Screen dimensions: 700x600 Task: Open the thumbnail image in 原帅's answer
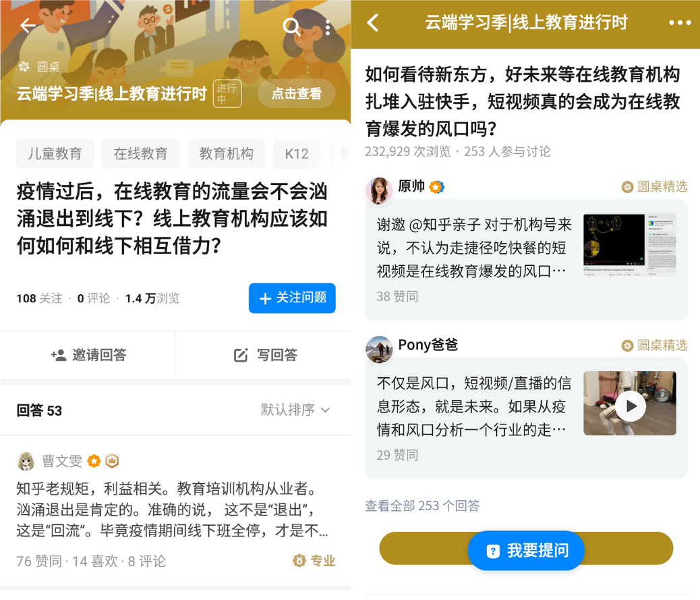[x=630, y=245]
